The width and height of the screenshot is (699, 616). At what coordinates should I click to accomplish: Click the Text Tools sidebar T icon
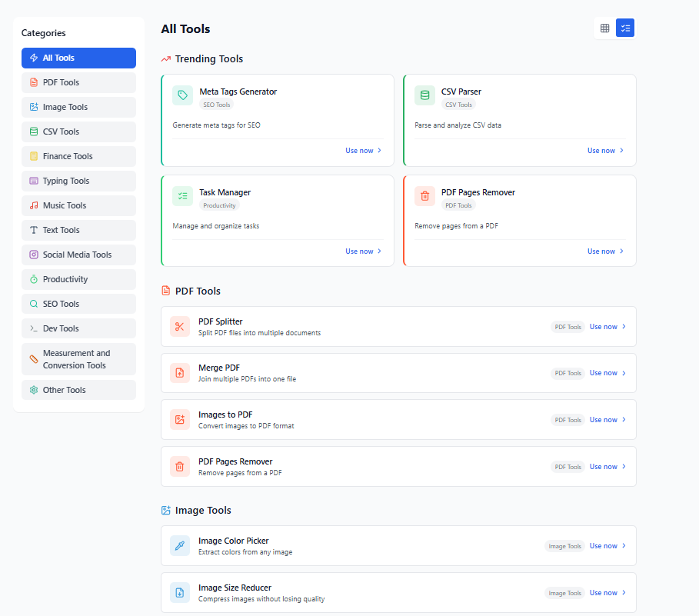click(34, 230)
